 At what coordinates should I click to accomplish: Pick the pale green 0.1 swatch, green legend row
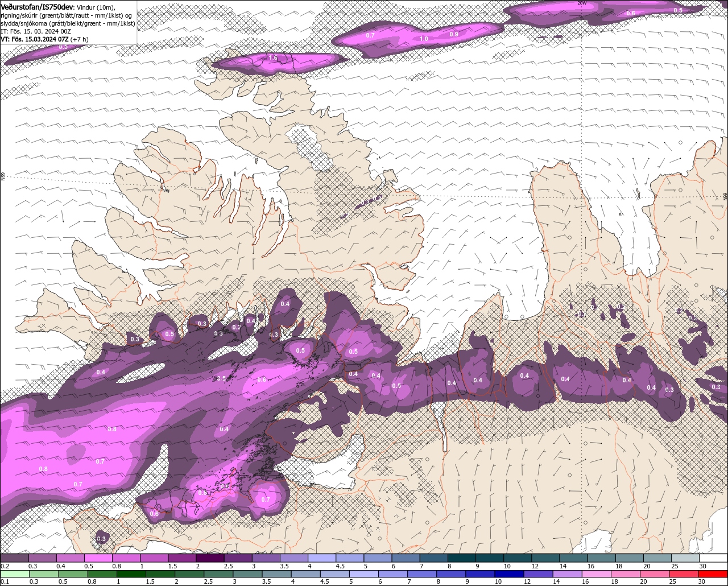tap(15, 573)
